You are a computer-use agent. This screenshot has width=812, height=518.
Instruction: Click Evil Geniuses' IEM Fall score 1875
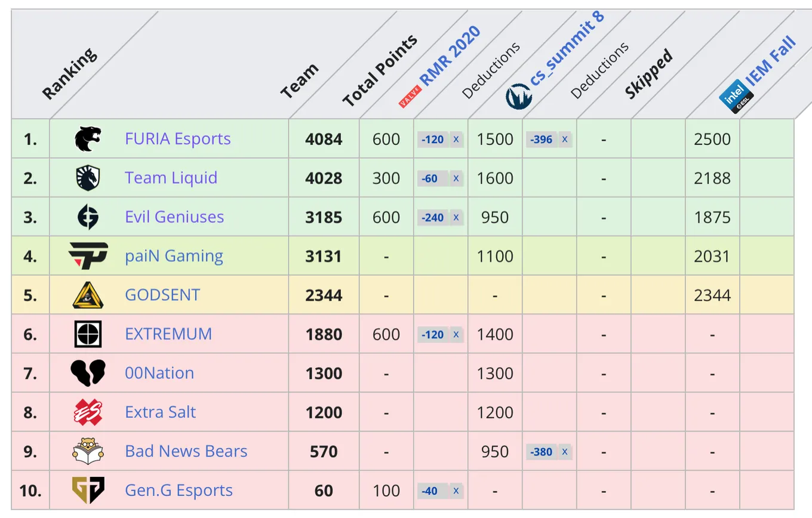(x=712, y=217)
